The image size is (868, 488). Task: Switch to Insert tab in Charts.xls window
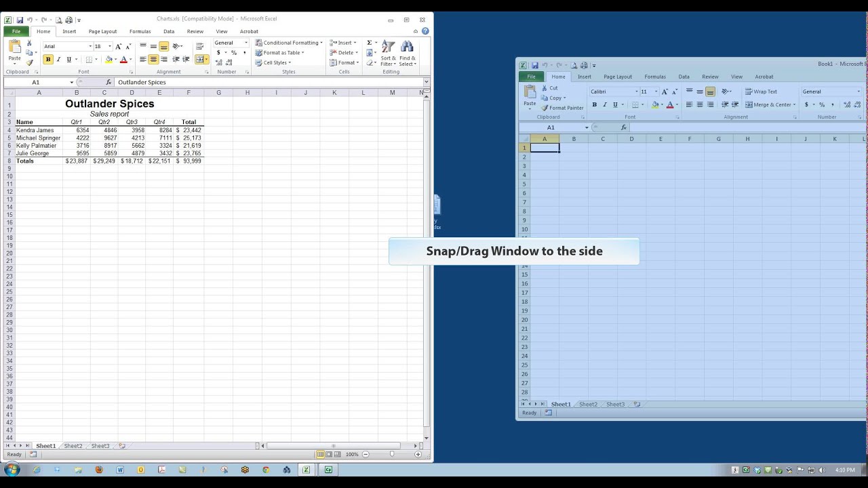69,31
